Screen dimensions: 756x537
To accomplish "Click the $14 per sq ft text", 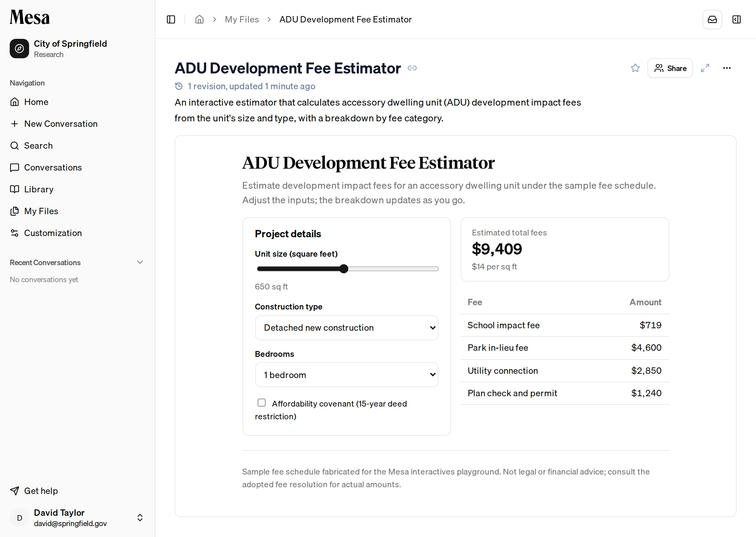I will click(494, 266).
